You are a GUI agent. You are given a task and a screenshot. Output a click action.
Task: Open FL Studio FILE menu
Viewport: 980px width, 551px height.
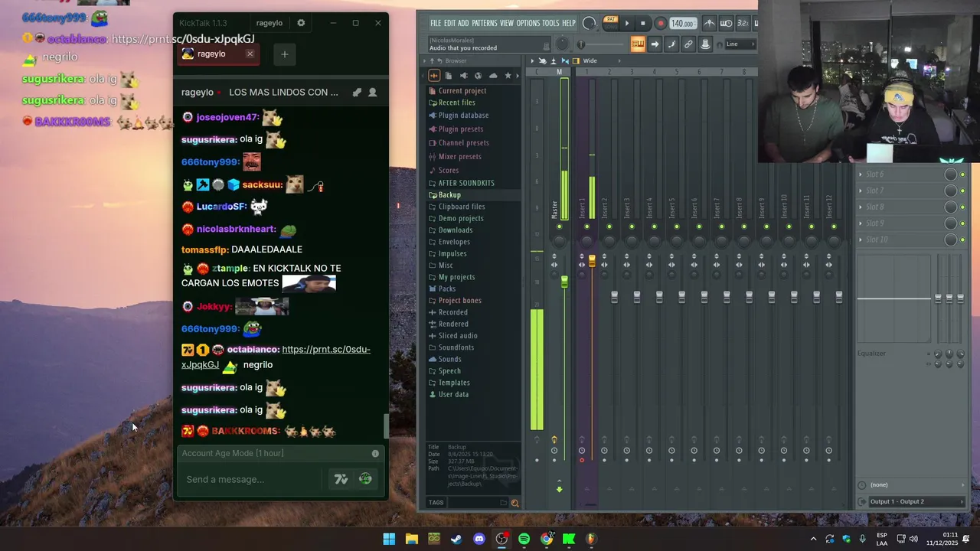[436, 23]
